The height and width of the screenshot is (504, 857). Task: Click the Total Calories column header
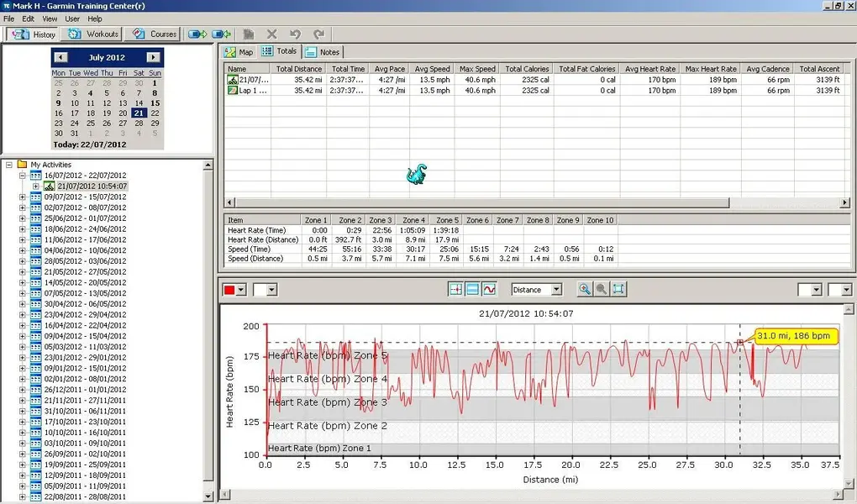(526, 69)
